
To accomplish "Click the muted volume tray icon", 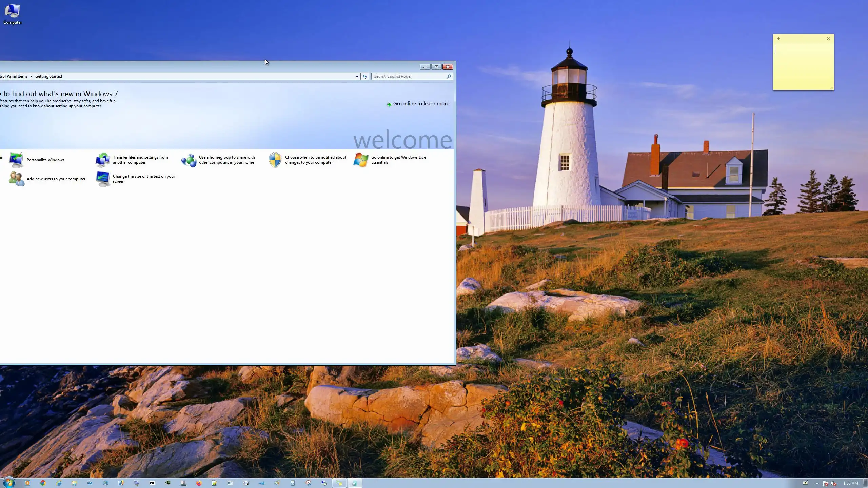I will 834,483.
